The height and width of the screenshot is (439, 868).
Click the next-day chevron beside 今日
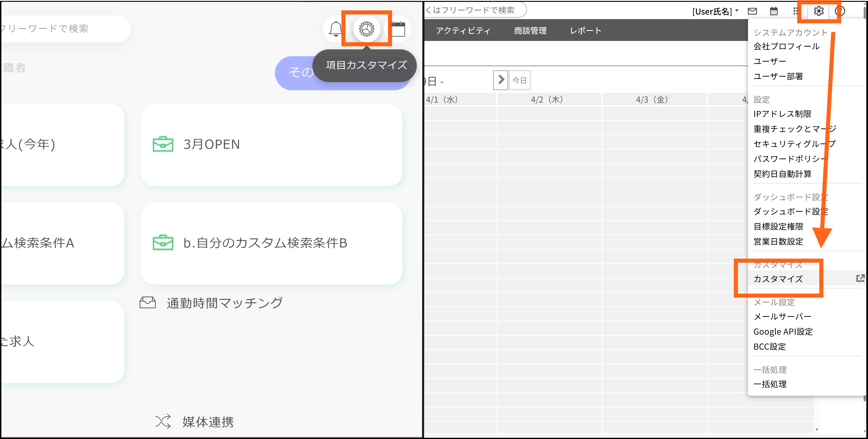[x=501, y=80]
